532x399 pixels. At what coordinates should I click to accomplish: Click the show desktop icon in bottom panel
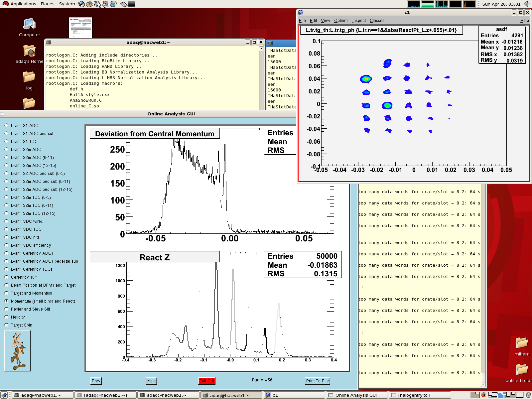pyautogui.click(x=5, y=395)
